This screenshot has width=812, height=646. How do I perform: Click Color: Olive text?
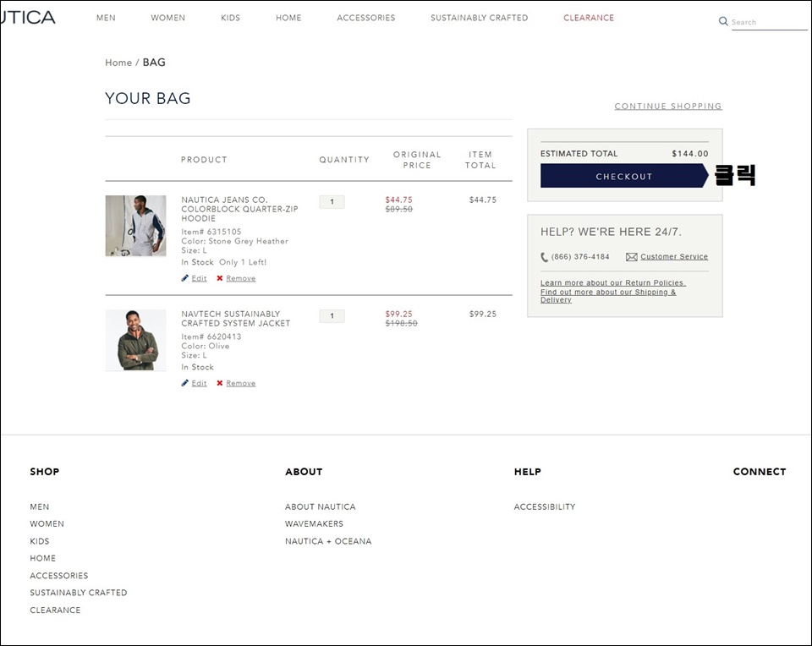(x=205, y=347)
